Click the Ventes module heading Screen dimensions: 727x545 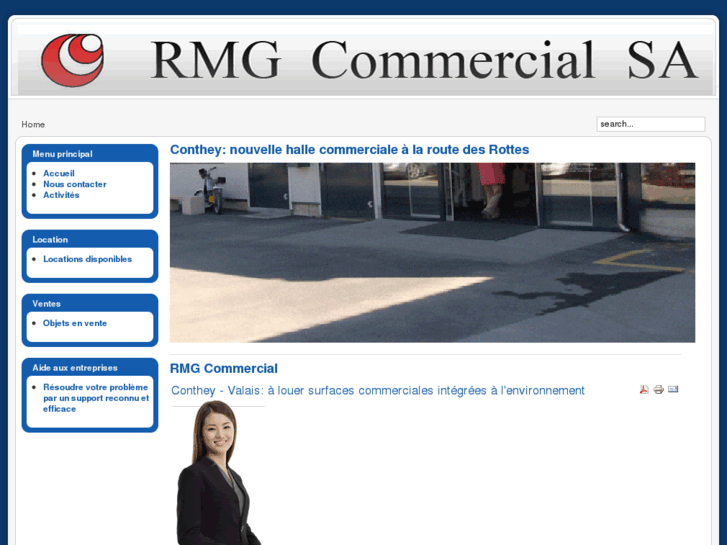pos(46,304)
